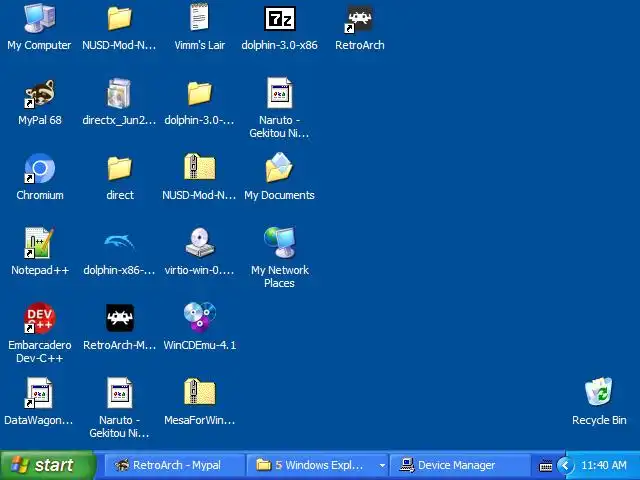Open the DataWagon... shortcut icon

point(39,393)
